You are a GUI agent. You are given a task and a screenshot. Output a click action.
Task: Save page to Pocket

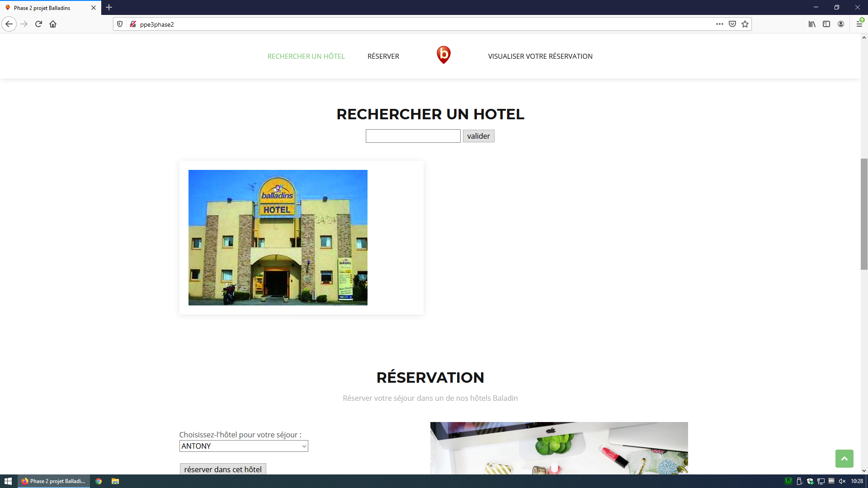[732, 24]
